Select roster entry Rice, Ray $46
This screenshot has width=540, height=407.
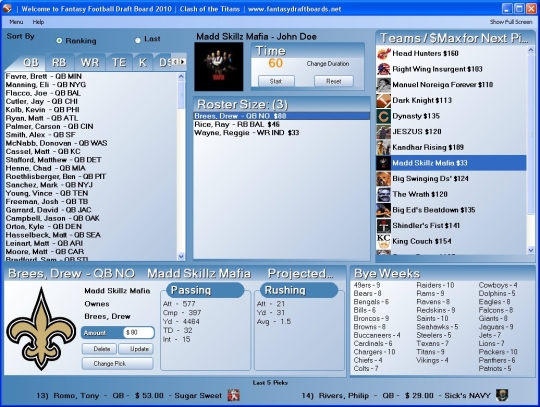(281, 124)
